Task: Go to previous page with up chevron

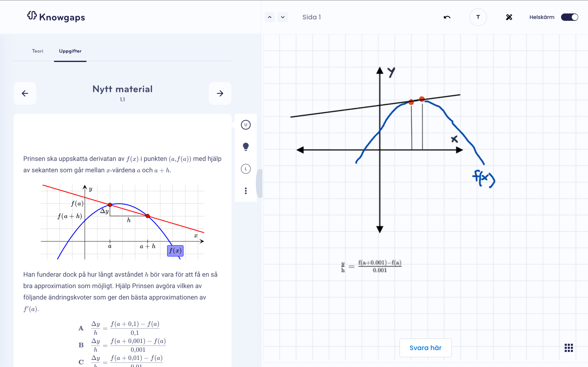Action: (270, 17)
